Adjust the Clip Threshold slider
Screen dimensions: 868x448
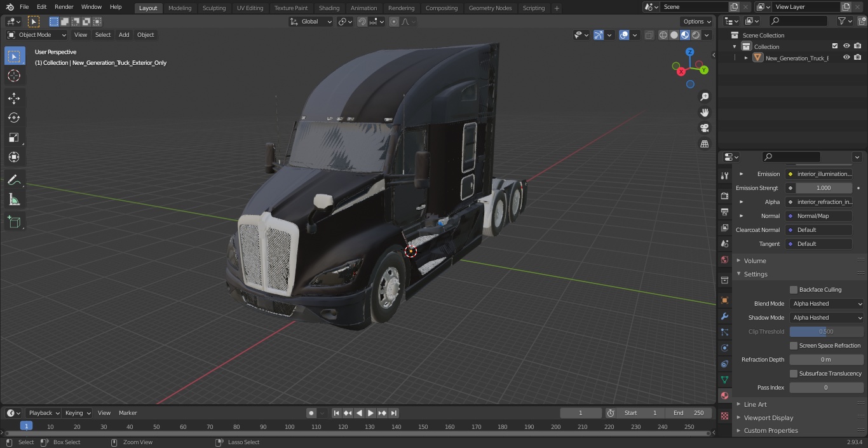(x=827, y=332)
